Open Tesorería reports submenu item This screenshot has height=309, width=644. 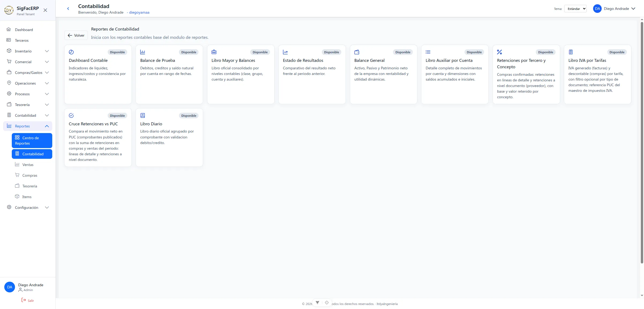32,186
